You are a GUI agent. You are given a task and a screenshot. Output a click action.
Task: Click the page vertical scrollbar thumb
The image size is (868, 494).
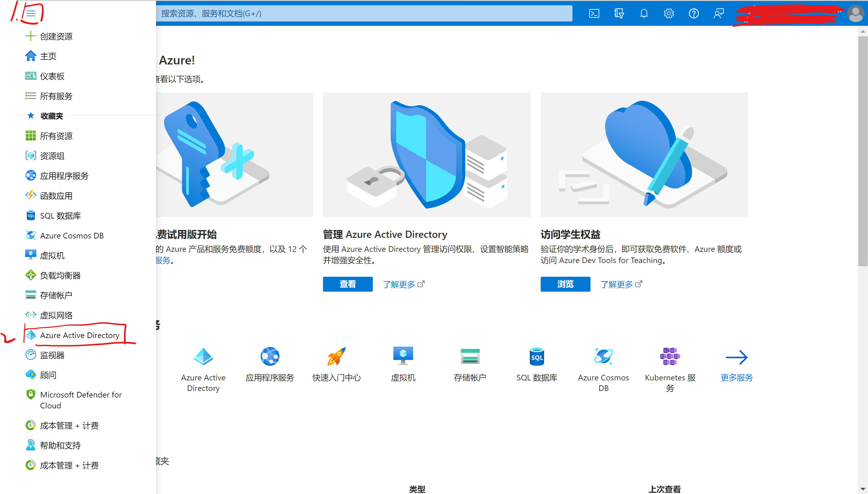point(863,151)
